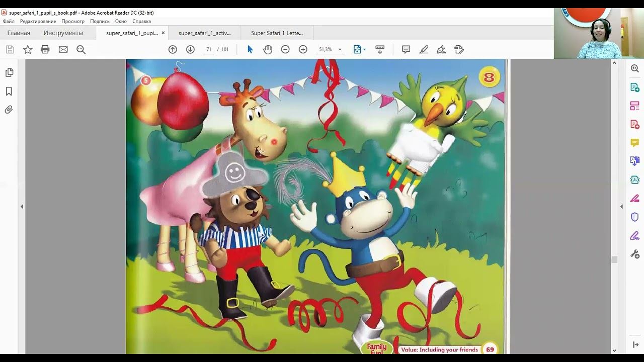Zoom in with plus button
The width and height of the screenshot is (644, 362).
(x=303, y=49)
